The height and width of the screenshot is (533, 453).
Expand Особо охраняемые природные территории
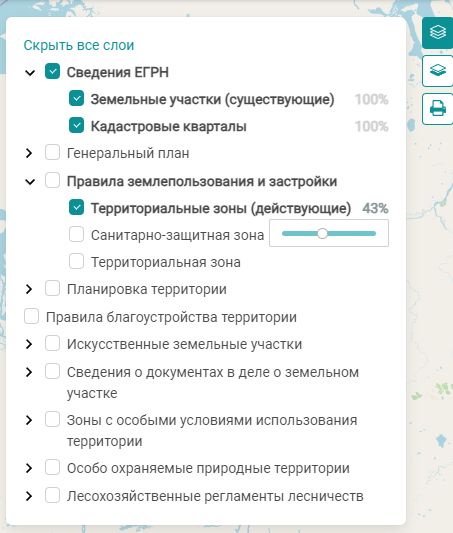[x=29, y=468]
